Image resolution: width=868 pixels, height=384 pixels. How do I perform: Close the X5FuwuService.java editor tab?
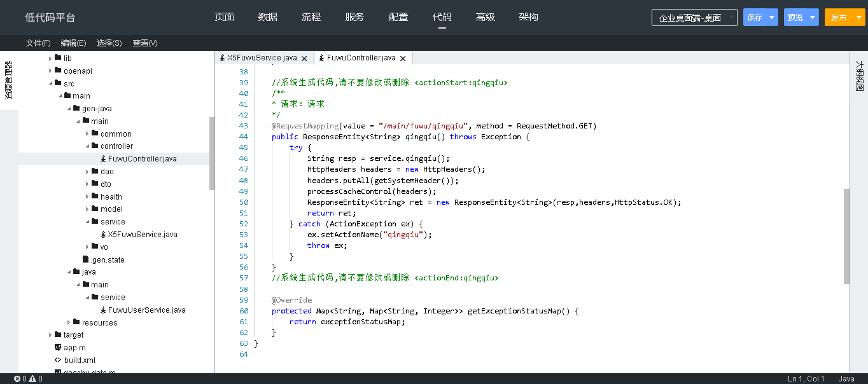click(304, 58)
